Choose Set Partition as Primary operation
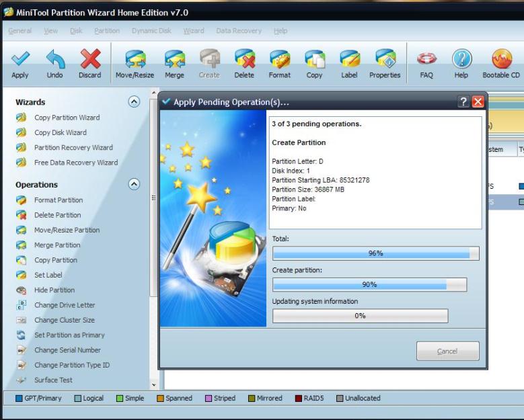Image resolution: width=524 pixels, height=420 pixels. [69, 335]
